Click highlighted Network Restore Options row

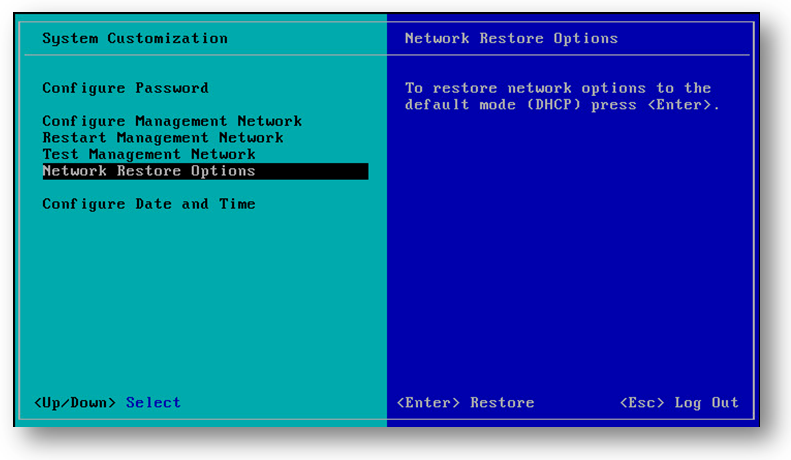205,171
